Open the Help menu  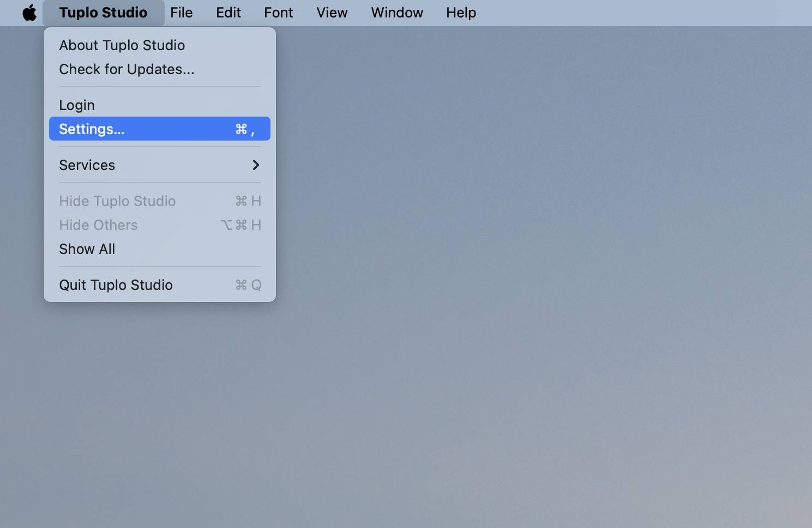point(461,13)
